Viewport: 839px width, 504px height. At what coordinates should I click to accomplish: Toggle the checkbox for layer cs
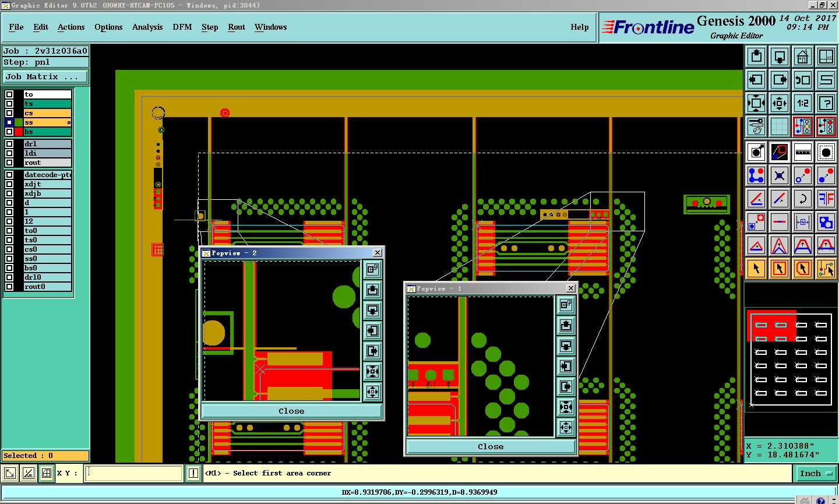tap(9, 113)
